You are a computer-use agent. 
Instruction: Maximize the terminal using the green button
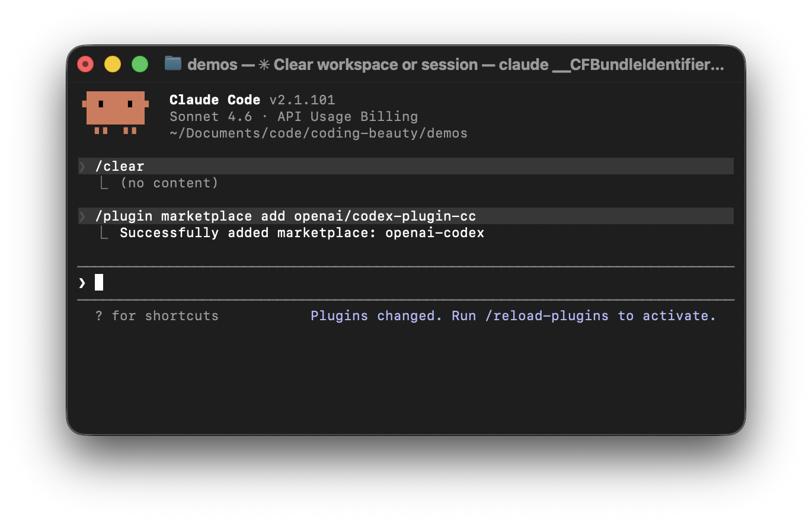coord(140,64)
